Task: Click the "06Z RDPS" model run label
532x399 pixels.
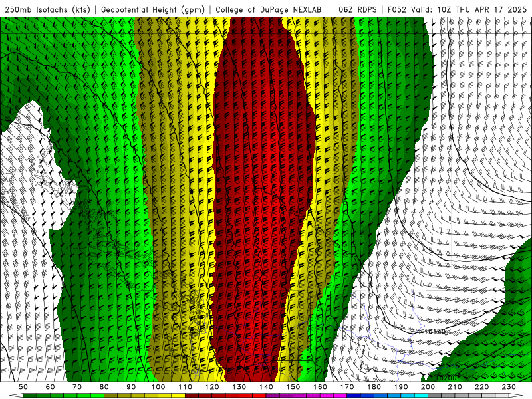Action: pyautogui.click(x=358, y=9)
